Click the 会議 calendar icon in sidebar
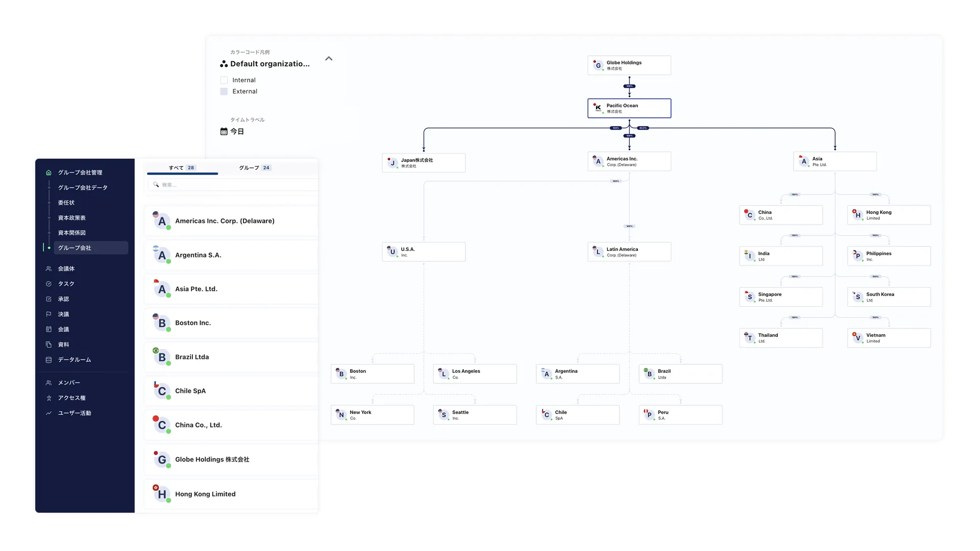Viewport: 980px width, 551px height. pyautogui.click(x=48, y=330)
